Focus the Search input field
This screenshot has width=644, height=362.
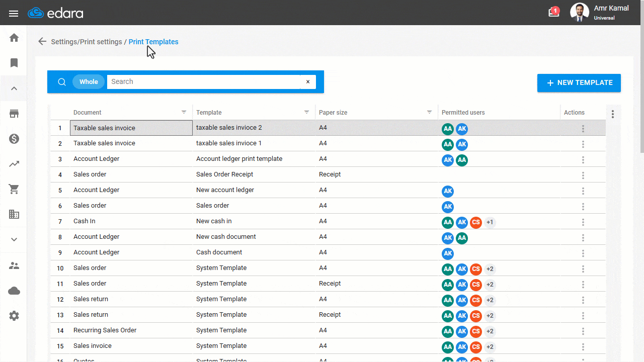pos(203,82)
